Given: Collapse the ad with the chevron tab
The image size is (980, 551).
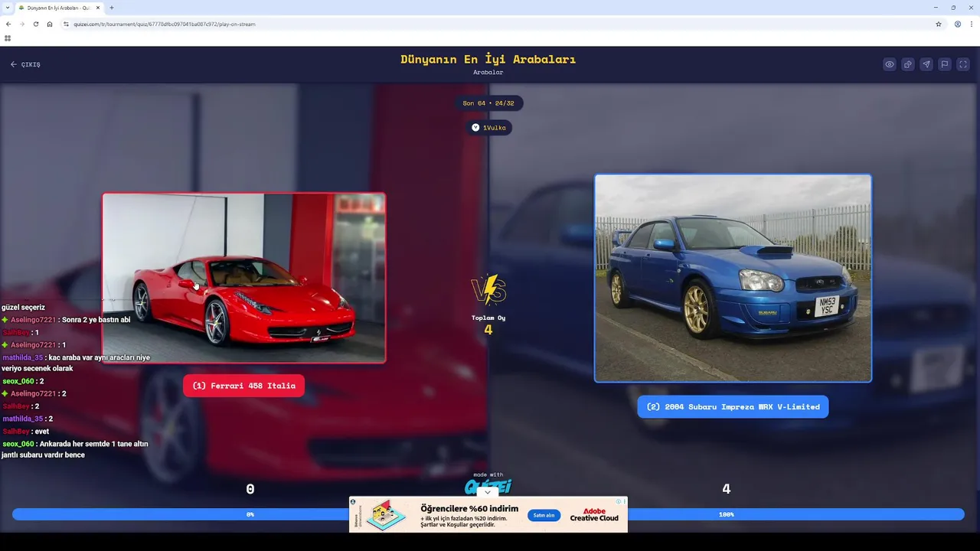Looking at the screenshot, I should 488,492.
